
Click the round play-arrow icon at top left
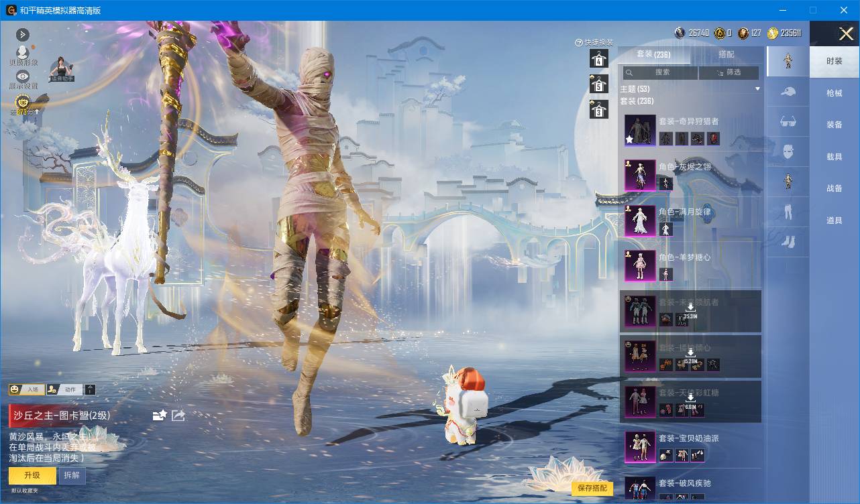[x=23, y=35]
